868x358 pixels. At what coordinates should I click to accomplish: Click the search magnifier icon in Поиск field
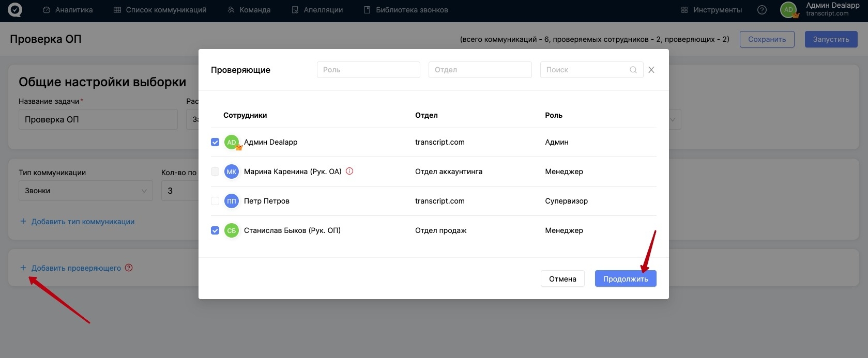tap(633, 70)
